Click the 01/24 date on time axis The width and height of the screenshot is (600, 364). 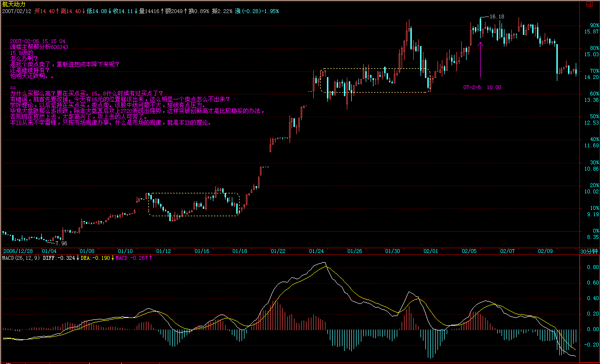(317, 251)
